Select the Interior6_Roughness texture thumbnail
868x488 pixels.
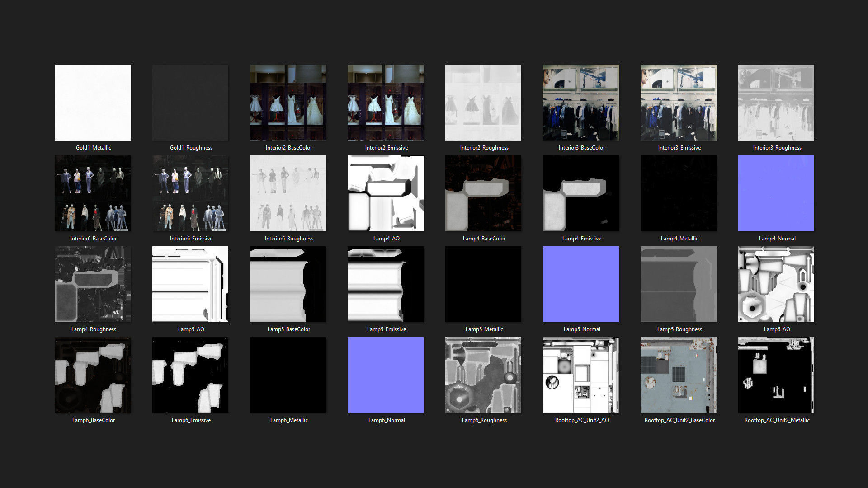pyautogui.click(x=288, y=193)
